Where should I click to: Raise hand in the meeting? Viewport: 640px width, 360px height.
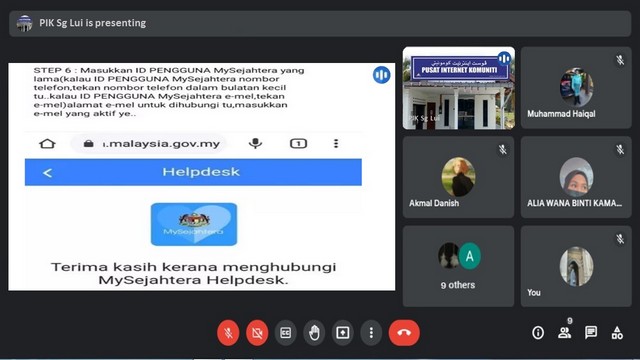point(314,333)
